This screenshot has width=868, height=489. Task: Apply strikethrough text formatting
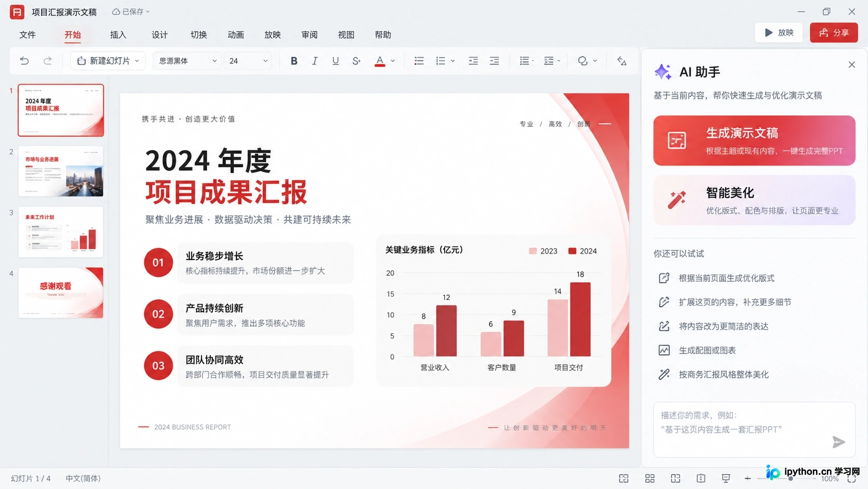356,61
